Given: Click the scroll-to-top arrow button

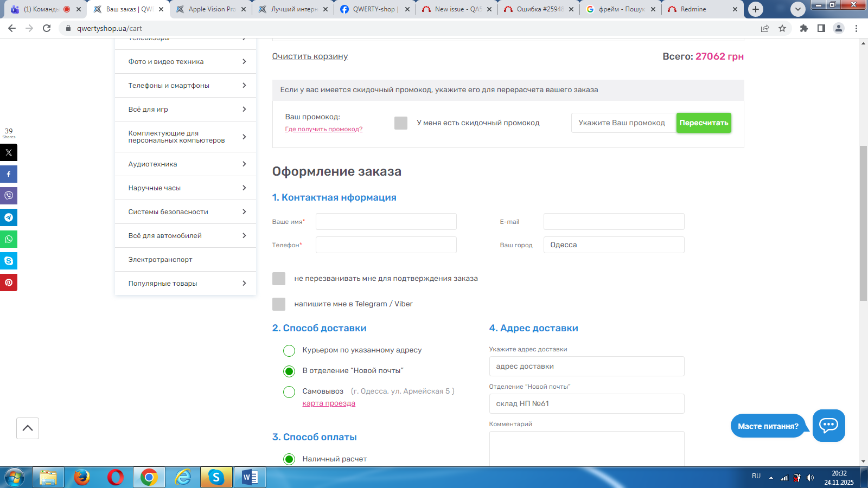Looking at the screenshot, I should 28,428.
